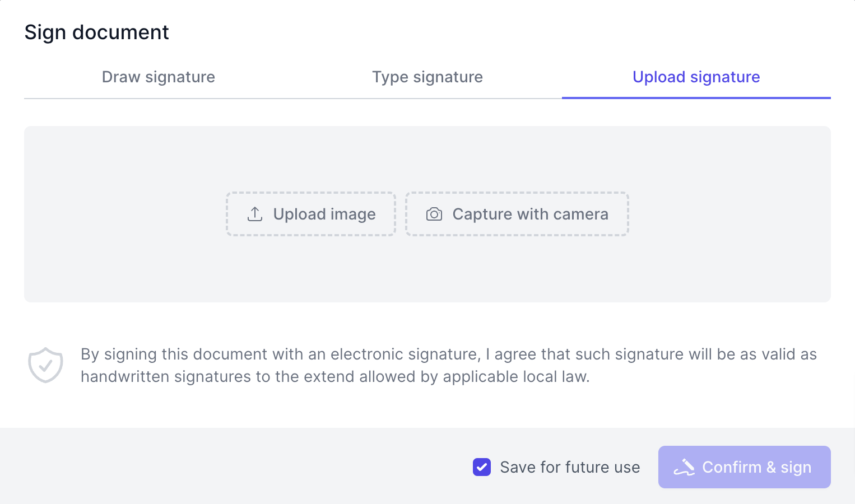Click the Sign document heading

pyautogui.click(x=96, y=32)
